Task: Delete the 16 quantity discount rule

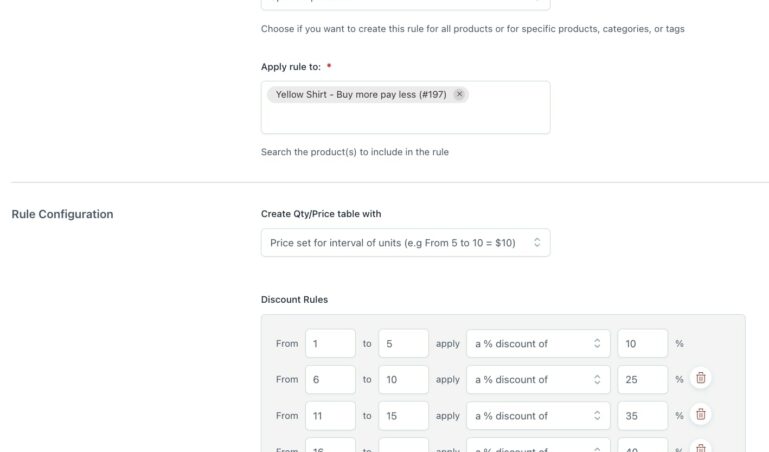Action: tap(701, 447)
